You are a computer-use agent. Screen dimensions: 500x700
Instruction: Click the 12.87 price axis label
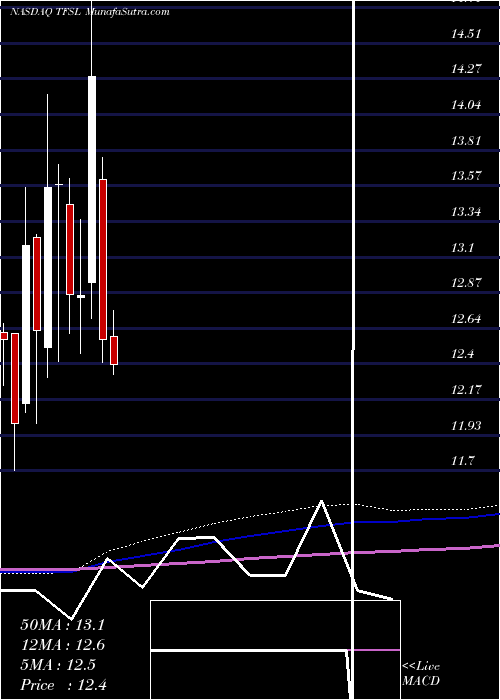[467, 283]
